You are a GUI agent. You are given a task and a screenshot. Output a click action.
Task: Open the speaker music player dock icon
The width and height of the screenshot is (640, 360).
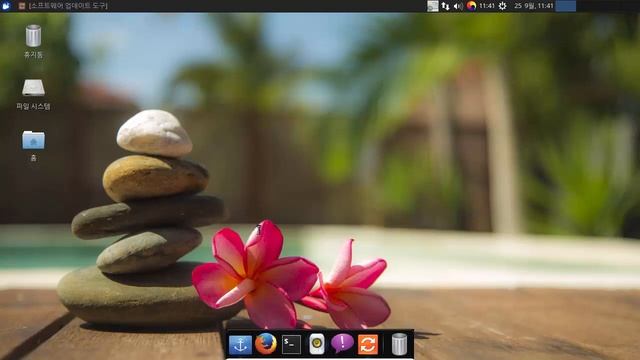pos(317,344)
